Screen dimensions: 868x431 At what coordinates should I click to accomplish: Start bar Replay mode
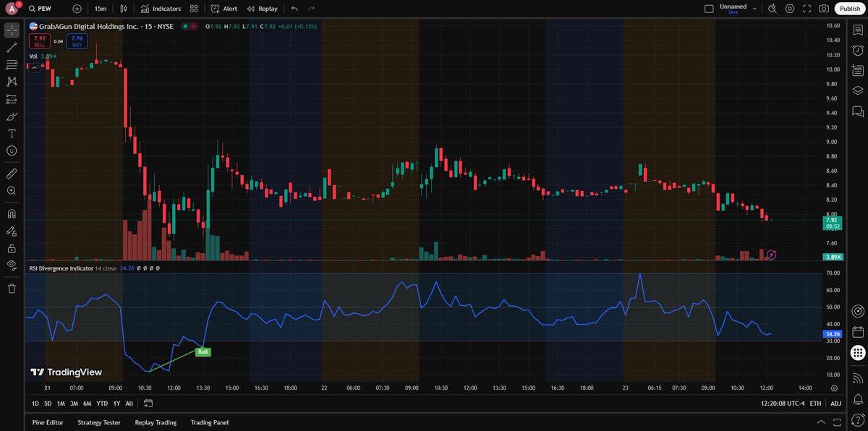[261, 9]
